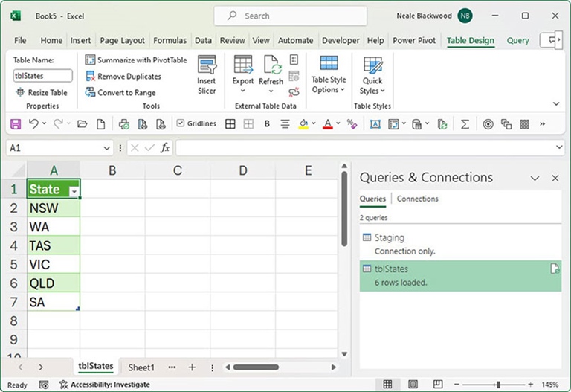Click Convert to Range
The width and height of the screenshot is (571, 392).
[x=120, y=92]
